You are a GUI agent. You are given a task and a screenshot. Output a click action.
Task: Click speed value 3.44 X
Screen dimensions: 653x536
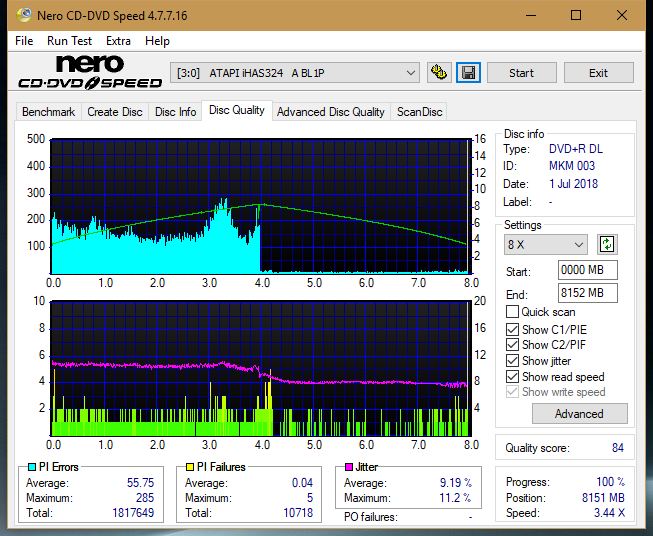pyautogui.click(x=609, y=512)
